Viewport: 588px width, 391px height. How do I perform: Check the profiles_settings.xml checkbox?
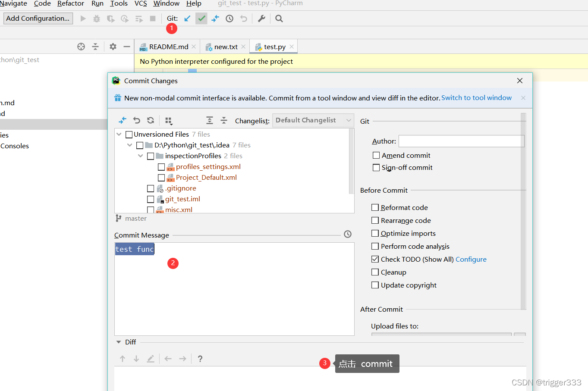pos(161,167)
